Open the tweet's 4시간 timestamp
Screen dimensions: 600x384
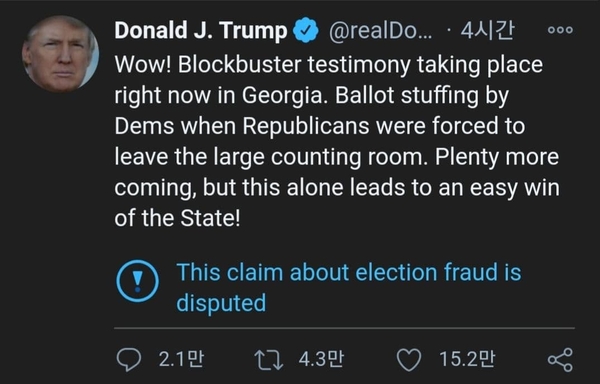click(487, 30)
